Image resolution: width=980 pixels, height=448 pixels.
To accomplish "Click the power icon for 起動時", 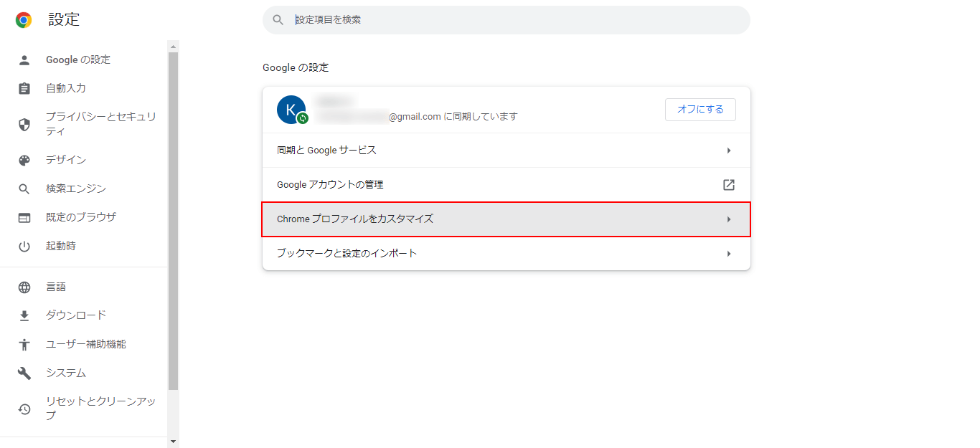I will (x=24, y=247).
